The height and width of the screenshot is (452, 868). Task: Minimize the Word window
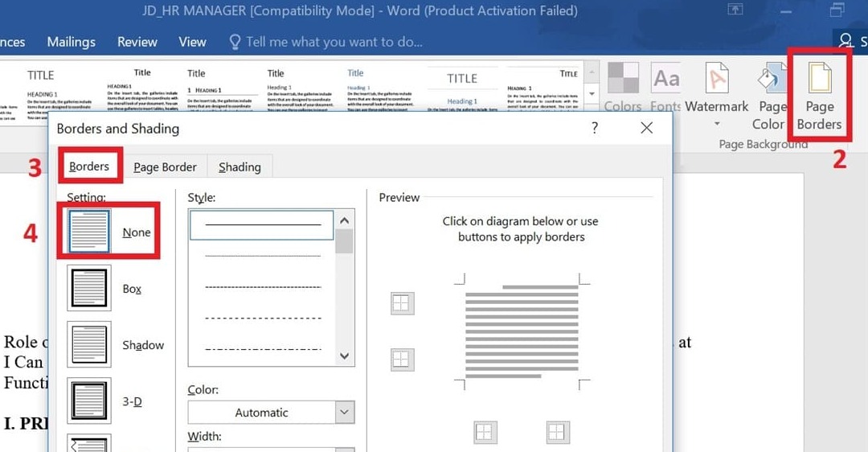(785, 10)
